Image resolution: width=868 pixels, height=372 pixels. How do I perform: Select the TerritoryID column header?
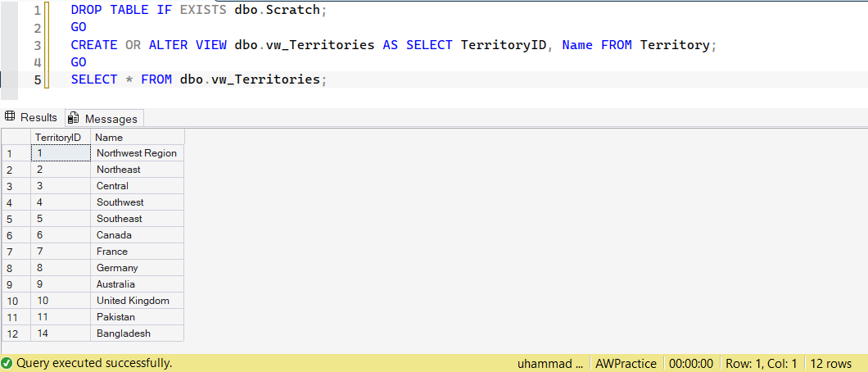point(61,138)
